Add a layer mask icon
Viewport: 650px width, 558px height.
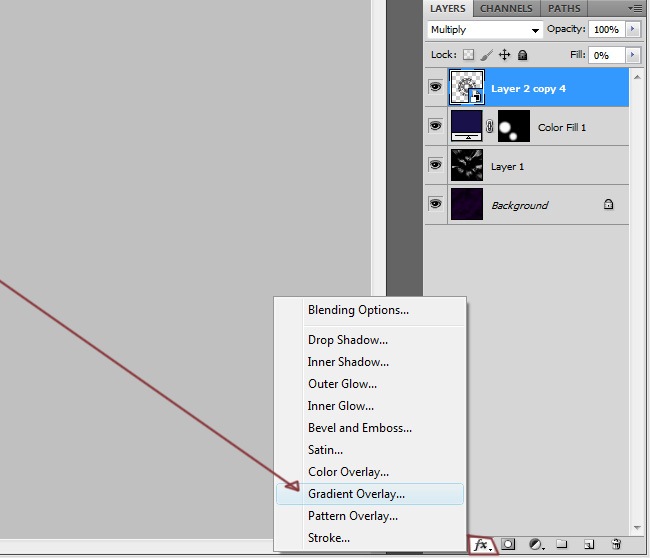pyautogui.click(x=508, y=544)
